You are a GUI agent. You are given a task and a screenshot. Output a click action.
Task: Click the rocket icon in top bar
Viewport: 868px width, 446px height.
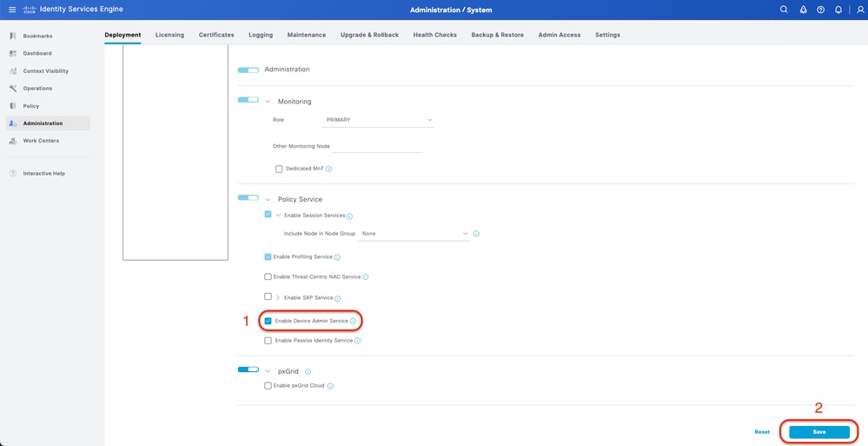tap(803, 10)
